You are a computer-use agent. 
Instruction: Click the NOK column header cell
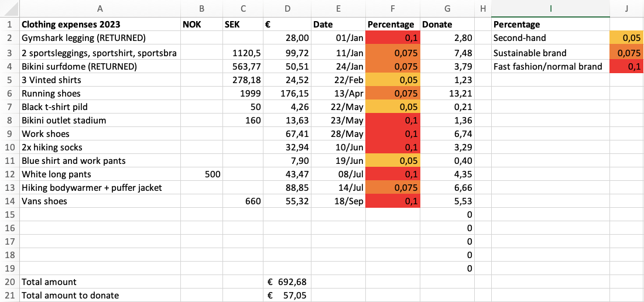click(x=201, y=24)
